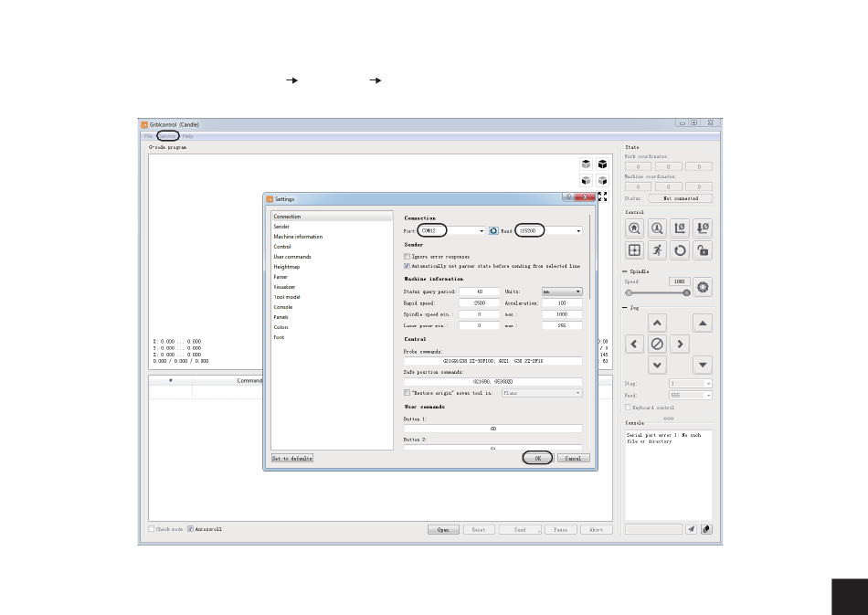Click the Z-probe icon in Control panel
The width and height of the screenshot is (868, 615).
[x=657, y=228]
